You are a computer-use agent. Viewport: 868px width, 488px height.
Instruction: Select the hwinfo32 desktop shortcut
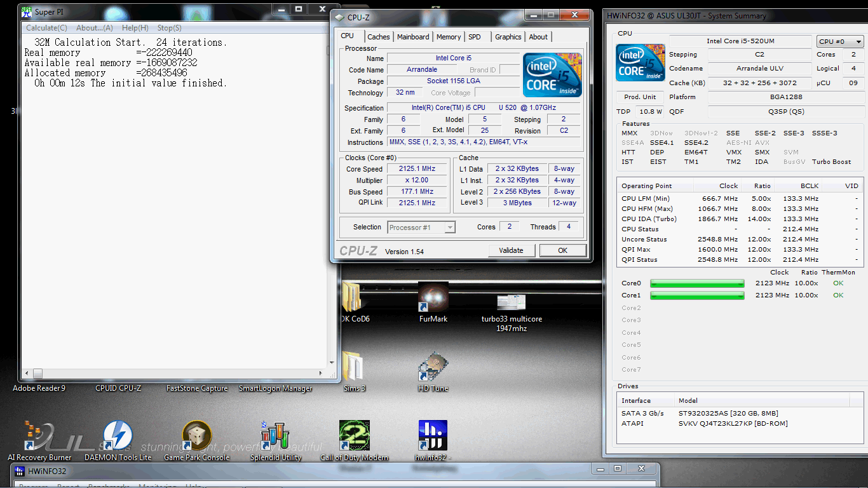433,441
